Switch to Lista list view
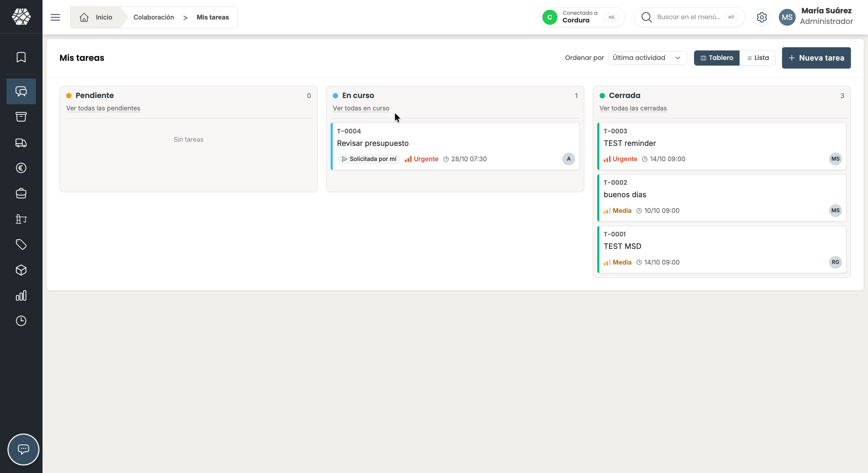The width and height of the screenshot is (868, 473). (x=758, y=58)
